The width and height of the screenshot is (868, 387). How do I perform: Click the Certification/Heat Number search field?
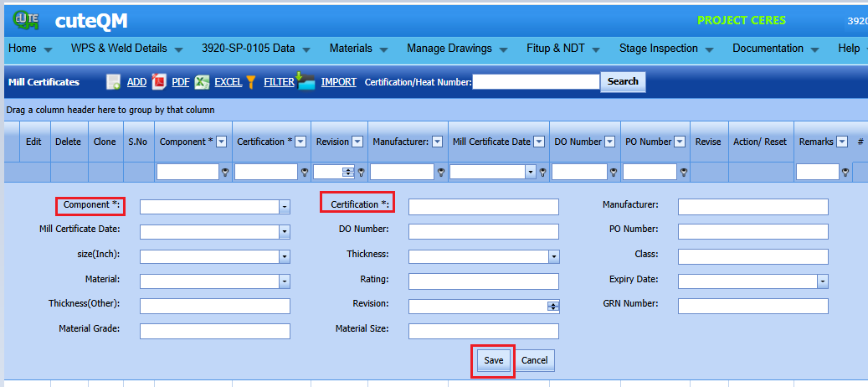536,82
